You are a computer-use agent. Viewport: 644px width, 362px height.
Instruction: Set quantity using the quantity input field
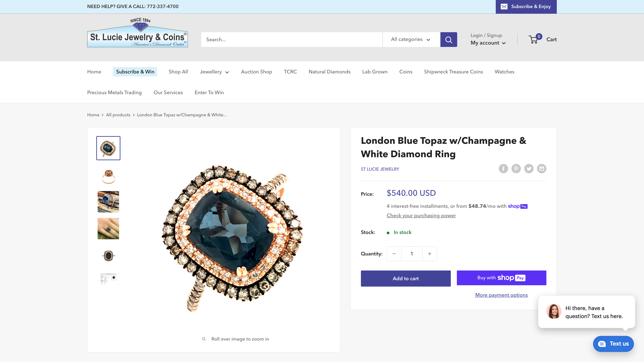pyautogui.click(x=412, y=254)
